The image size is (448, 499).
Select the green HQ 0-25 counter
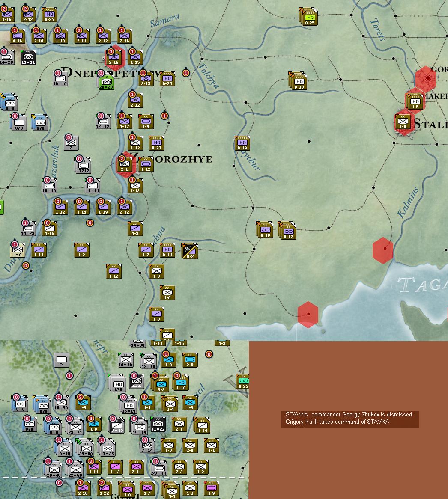click(309, 18)
